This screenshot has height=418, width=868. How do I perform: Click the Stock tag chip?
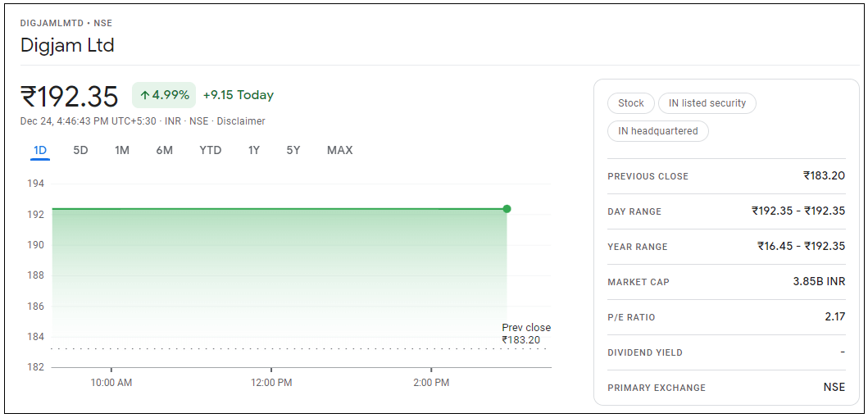(x=631, y=103)
